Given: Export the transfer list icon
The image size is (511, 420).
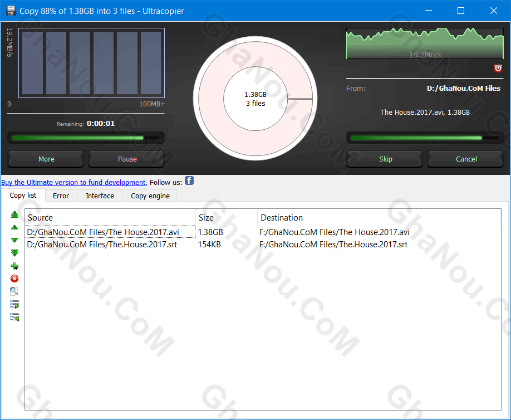Looking at the screenshot, I should click(14, 304).
